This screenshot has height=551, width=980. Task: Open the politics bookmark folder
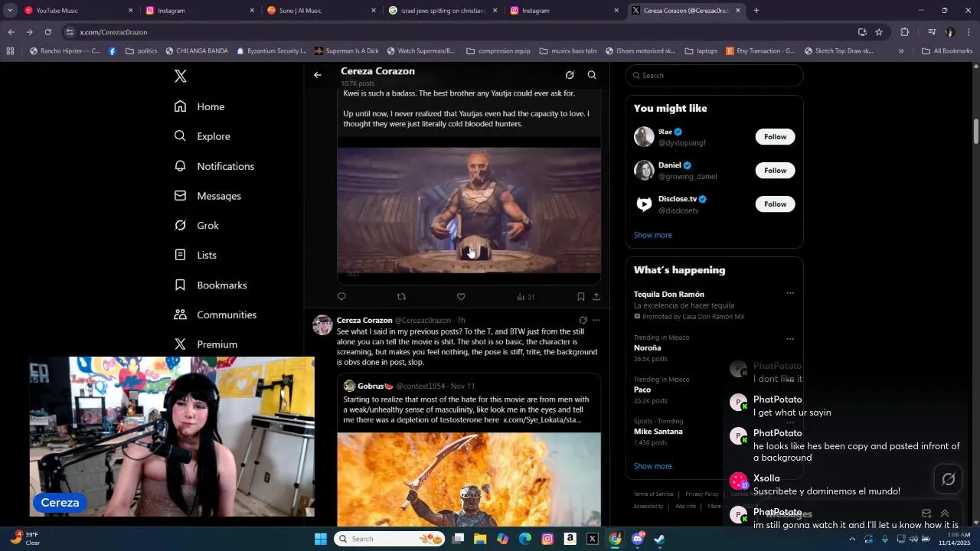coord(142,51)
